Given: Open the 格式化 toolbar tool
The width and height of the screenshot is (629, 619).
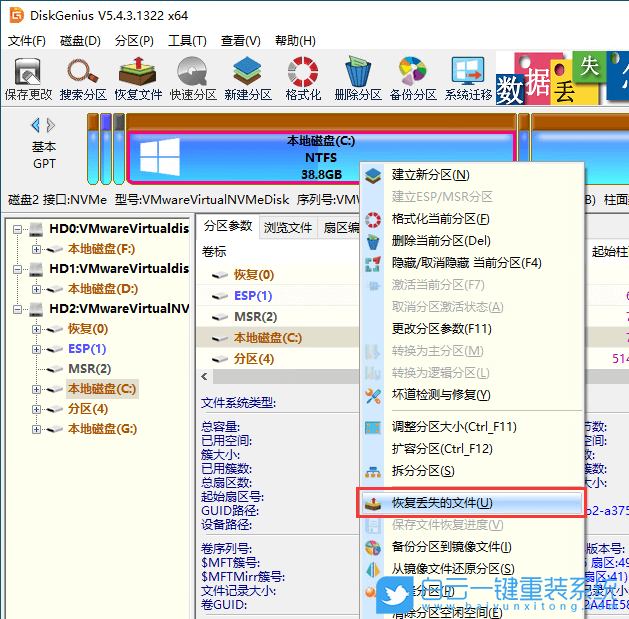Looking at the screenshot, I should 303,79.
